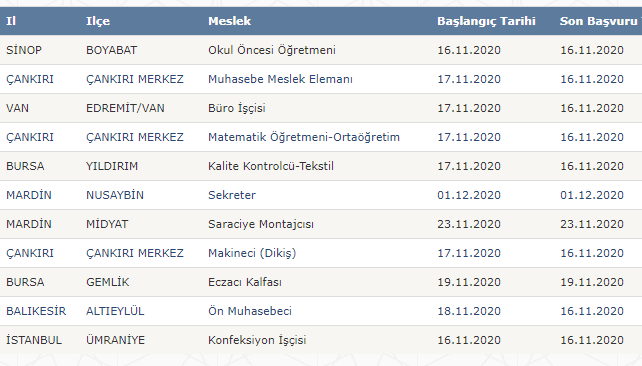Click the SİNOP province cell
This screenshot has width=642, height=366.
coord(24,50)
